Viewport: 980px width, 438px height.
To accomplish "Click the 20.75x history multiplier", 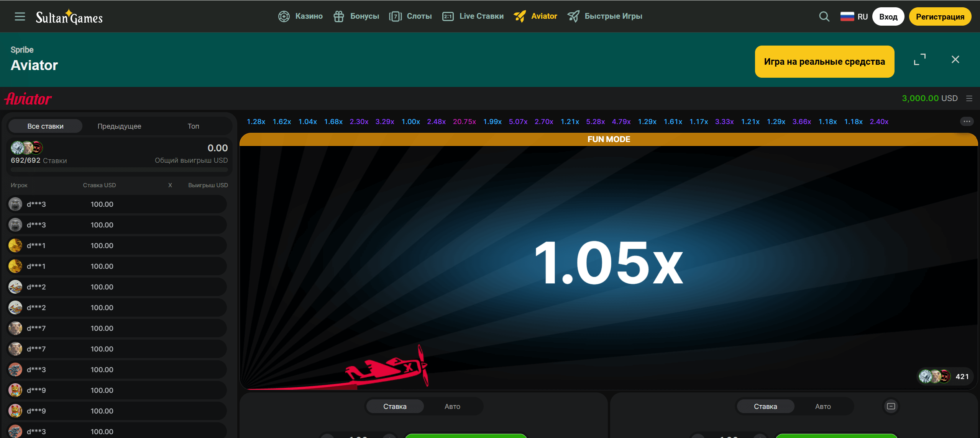I will [465, 122].
